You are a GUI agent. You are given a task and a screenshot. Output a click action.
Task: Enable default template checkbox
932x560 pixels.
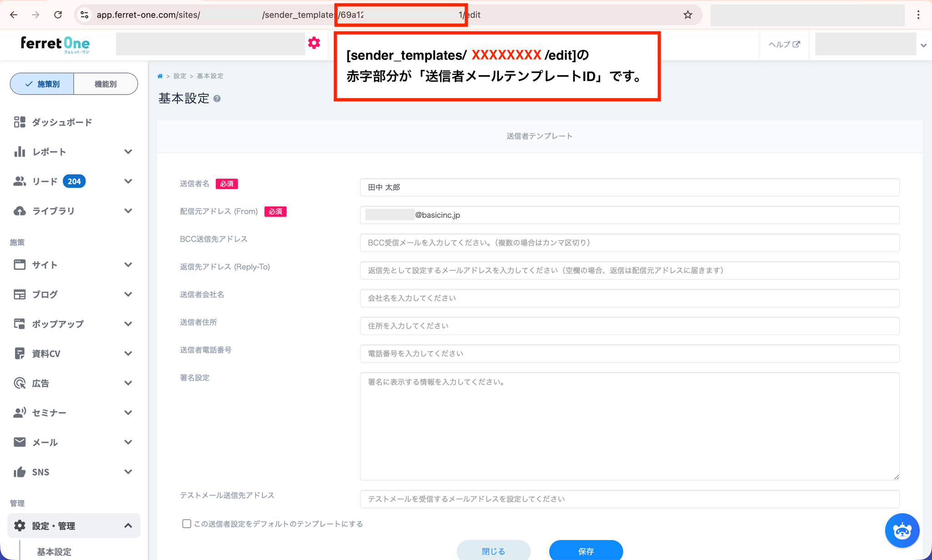coord(187,524)
